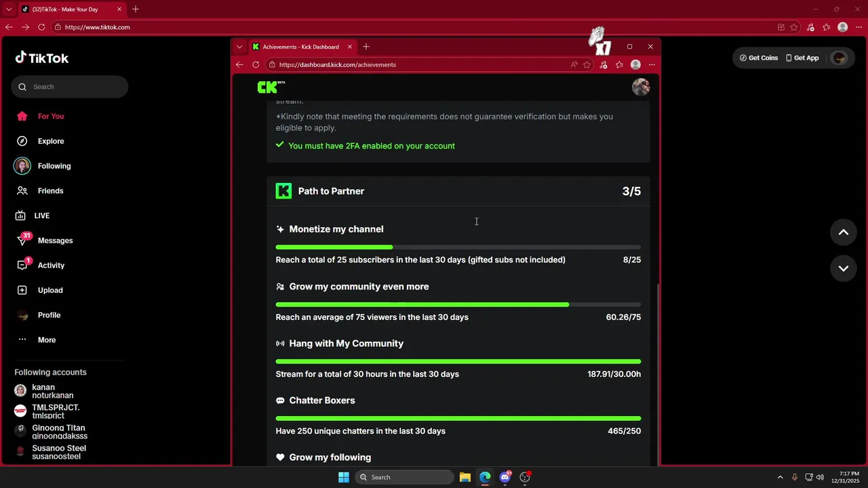Open File Explorer from the taskbar
The image size is (868, 488).
(x=465, y=477)
